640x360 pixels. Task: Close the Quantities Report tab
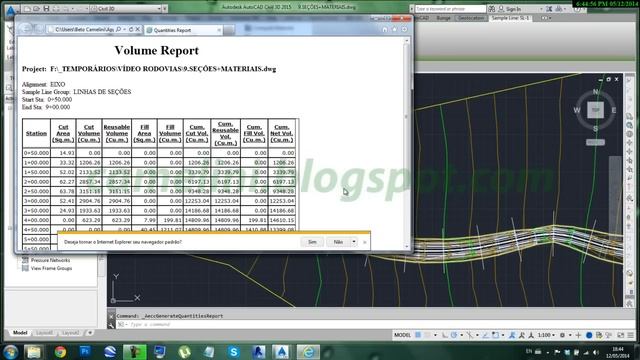[219, 30]
